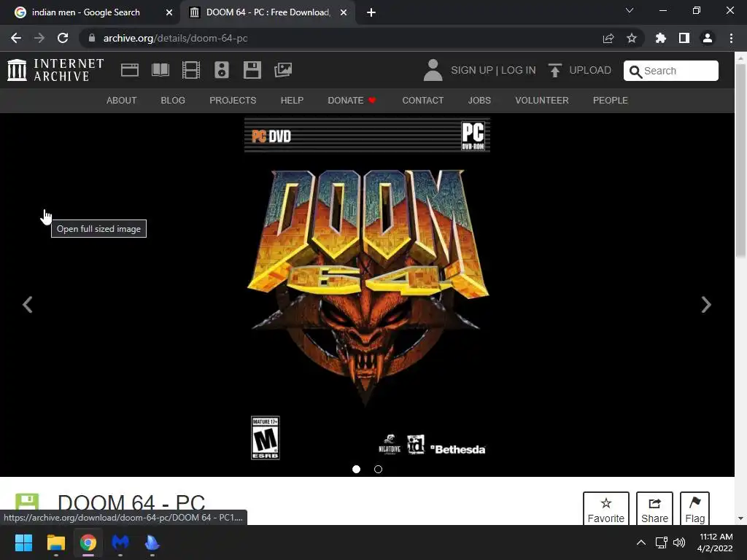Show previous carousel image
Viewport: 747px width, 560px height.
[28, 305]
